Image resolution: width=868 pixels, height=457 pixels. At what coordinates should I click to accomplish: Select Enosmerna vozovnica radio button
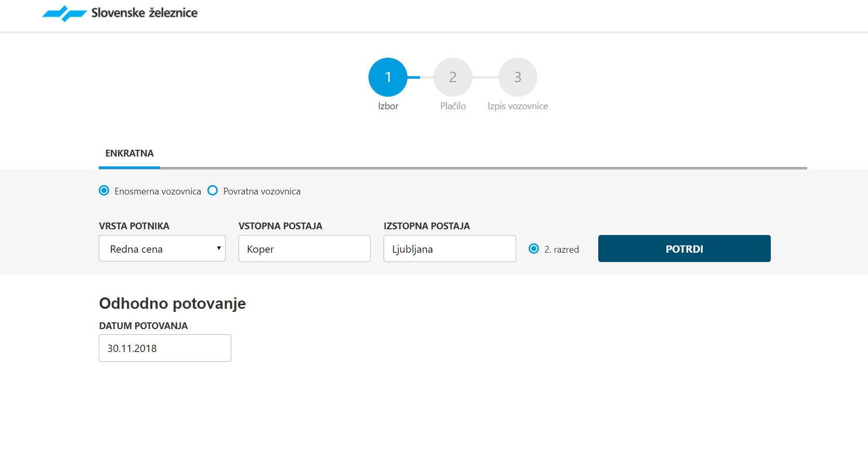(x=104, y=190)
